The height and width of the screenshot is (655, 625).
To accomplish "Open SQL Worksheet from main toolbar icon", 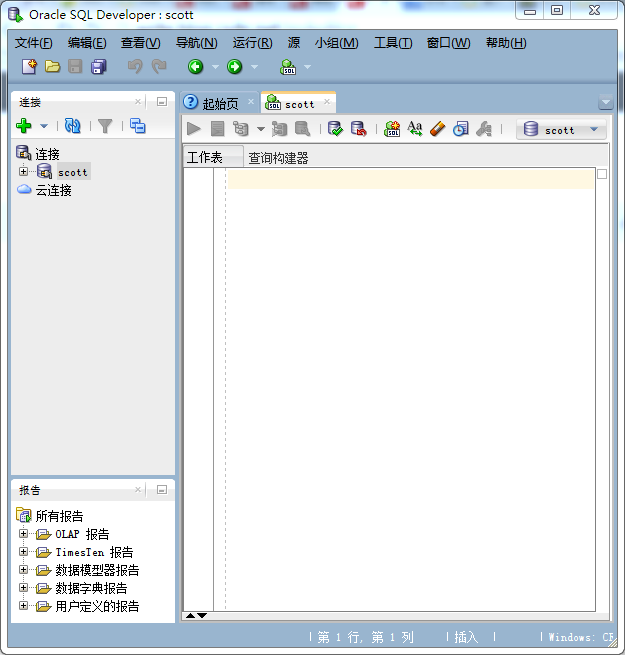I will (x=288, y=67).
